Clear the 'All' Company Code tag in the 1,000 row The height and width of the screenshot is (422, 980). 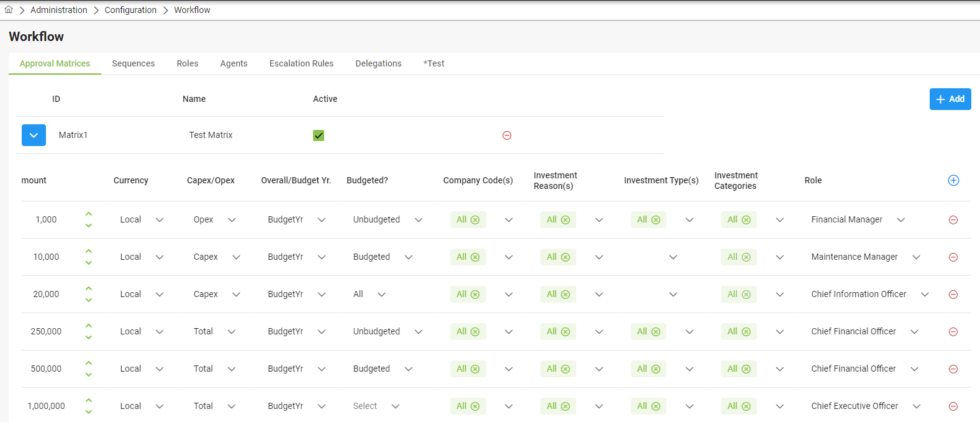pyautogui.click(x=475, y=220)
